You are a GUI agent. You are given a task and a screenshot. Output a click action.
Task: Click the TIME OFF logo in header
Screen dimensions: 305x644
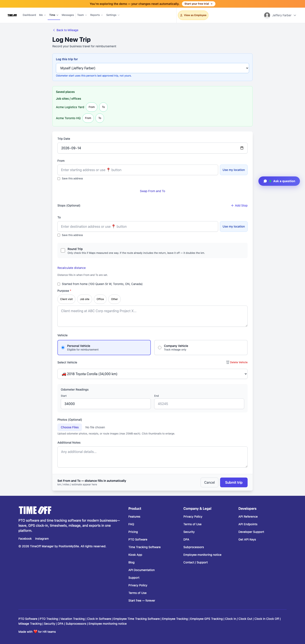pos(12,15)
